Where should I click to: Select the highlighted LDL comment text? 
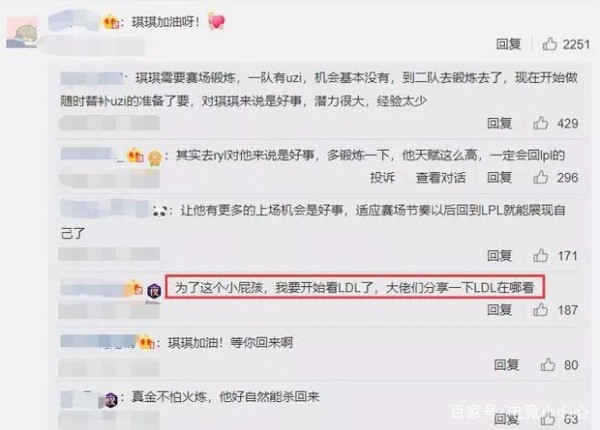pyautogui.click(x=354, y=287)
